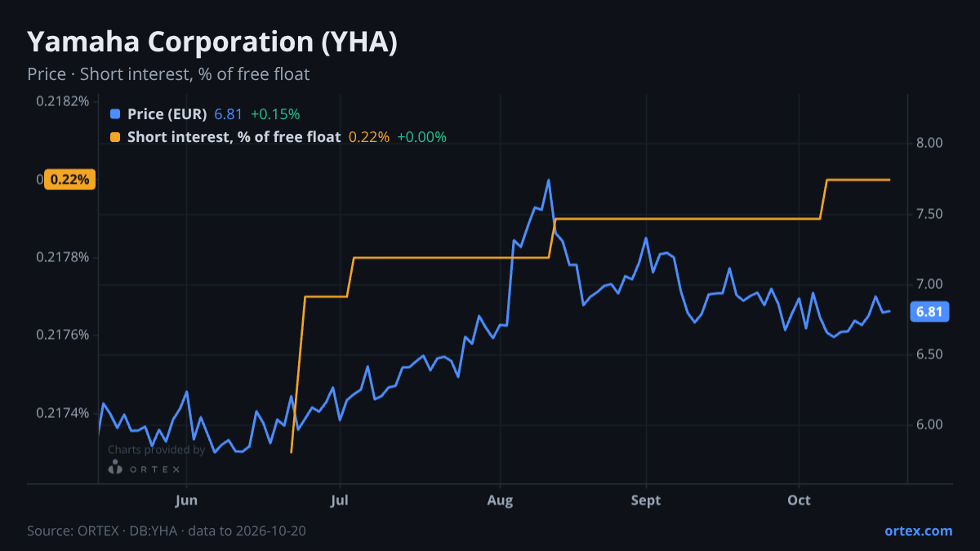Screen dimensions: 980x551
Task: Click the source line ORTEX · DB:YHA footer text
Action: point(167,531)
